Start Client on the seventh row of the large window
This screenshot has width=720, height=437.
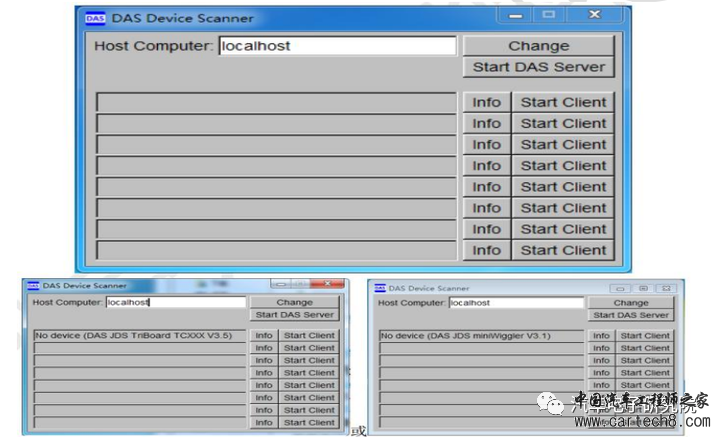pos(563,229)
